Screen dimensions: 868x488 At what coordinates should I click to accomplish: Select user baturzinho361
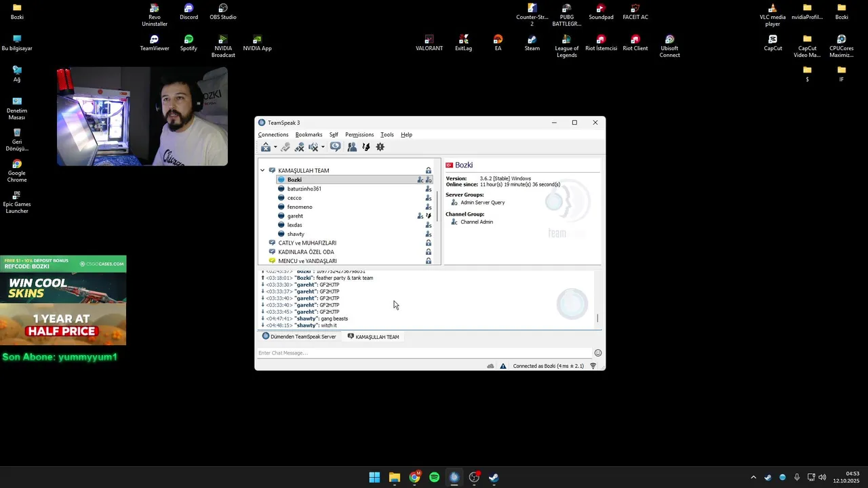coord(304,189)
